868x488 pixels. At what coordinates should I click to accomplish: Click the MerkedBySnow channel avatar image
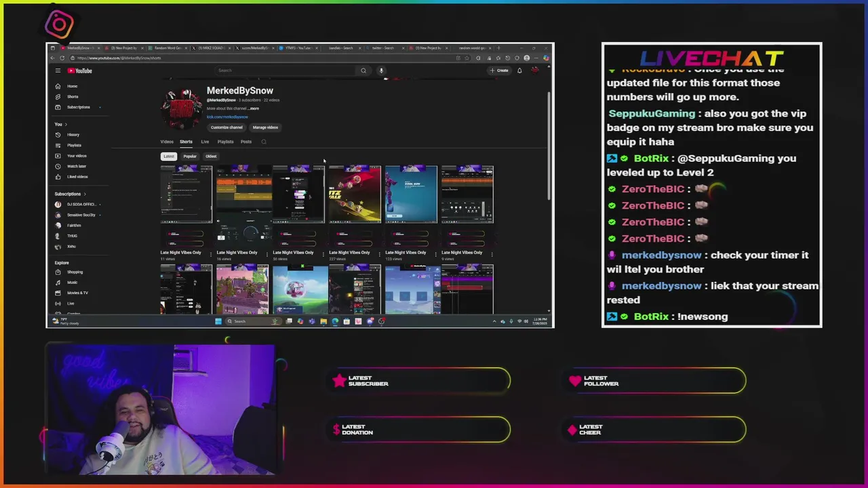(x=181, y=108)
